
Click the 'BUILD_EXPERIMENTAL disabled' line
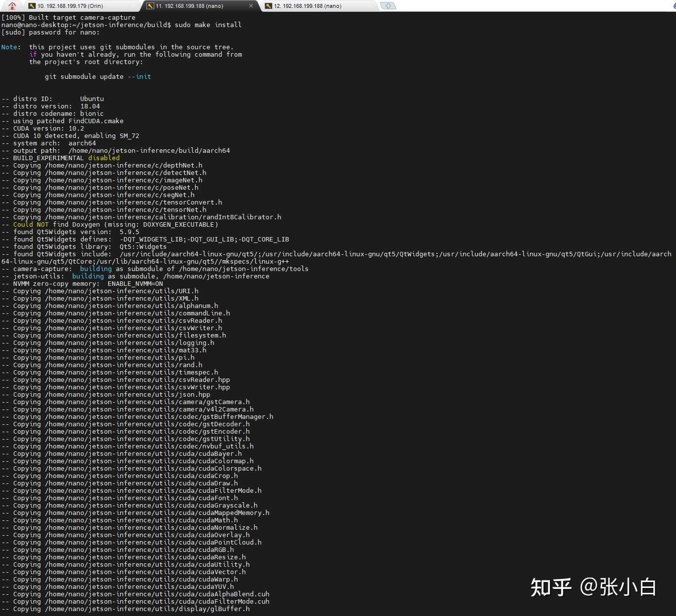point(61,158)
